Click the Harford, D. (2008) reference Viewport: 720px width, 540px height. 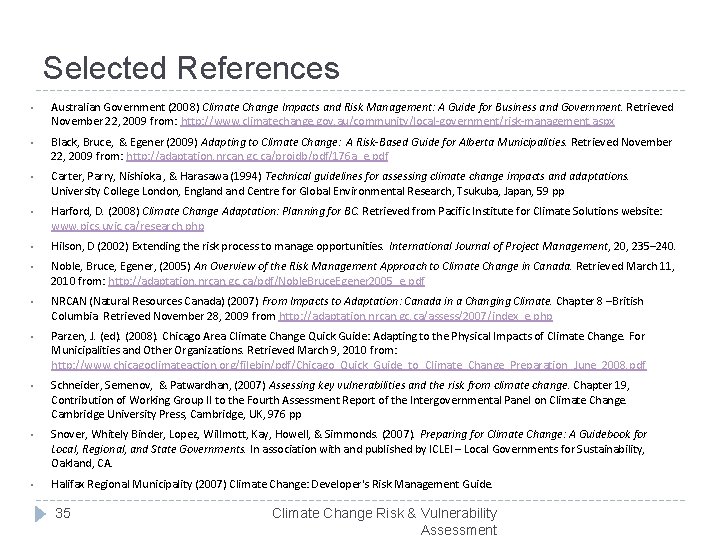(x=357, y=219)
